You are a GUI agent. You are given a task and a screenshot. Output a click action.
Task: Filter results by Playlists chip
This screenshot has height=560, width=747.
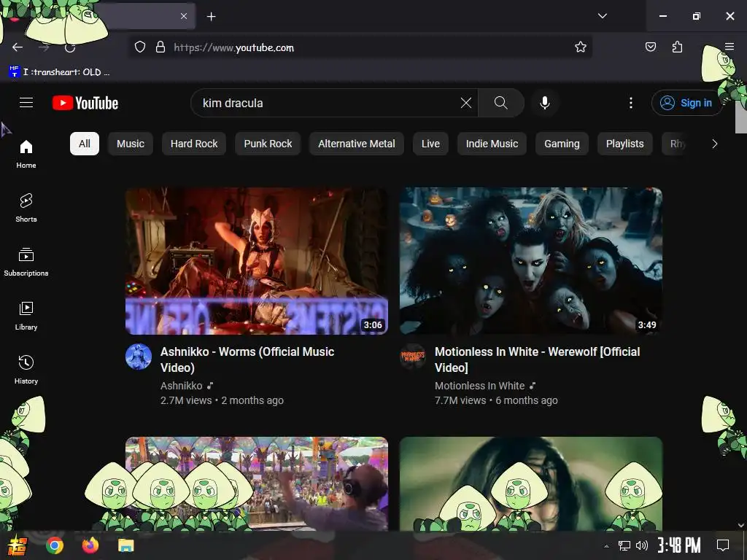click(x=624, y=144)
